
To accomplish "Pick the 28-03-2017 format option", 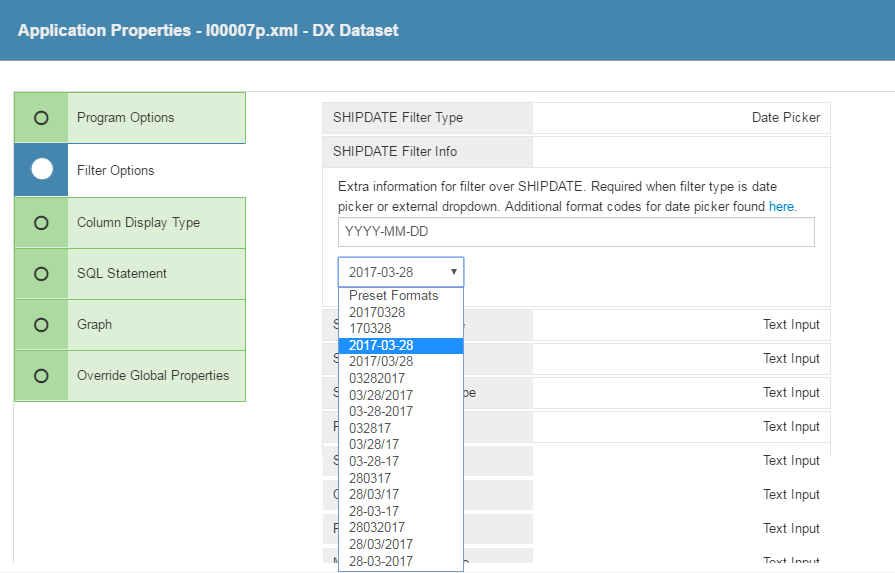I will [x=381, y=561].
